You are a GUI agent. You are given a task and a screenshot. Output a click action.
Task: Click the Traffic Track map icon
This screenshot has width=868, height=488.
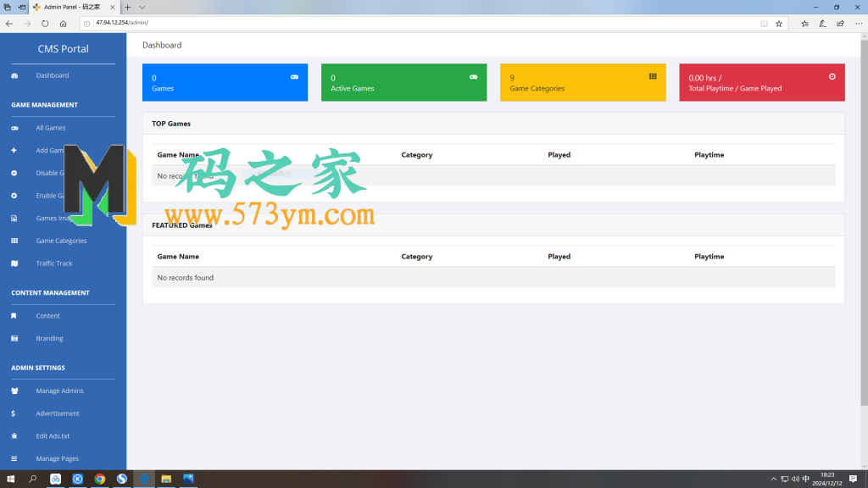coord(14,263)
